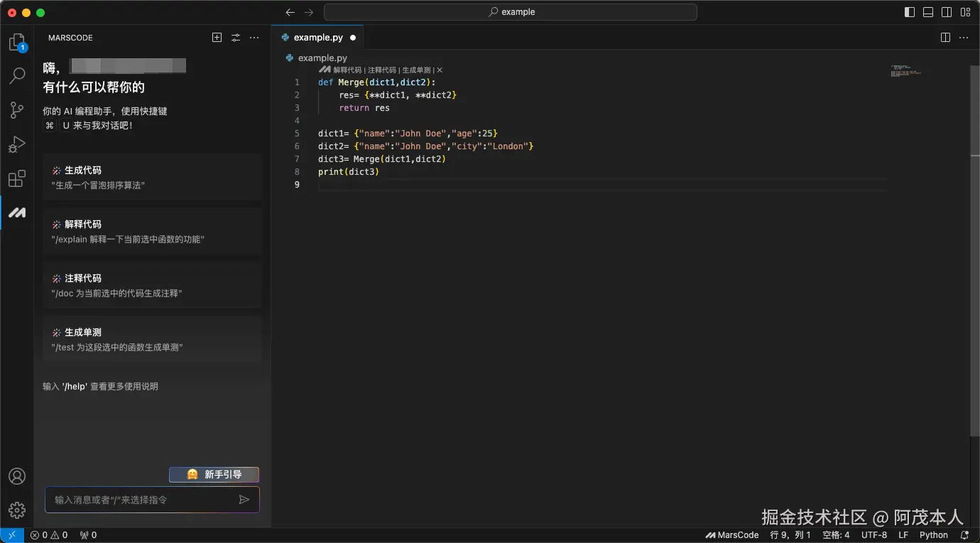Select the MarsCode icon in activity bar
Viewport: 980px width, 543px height.
(17, 213)
